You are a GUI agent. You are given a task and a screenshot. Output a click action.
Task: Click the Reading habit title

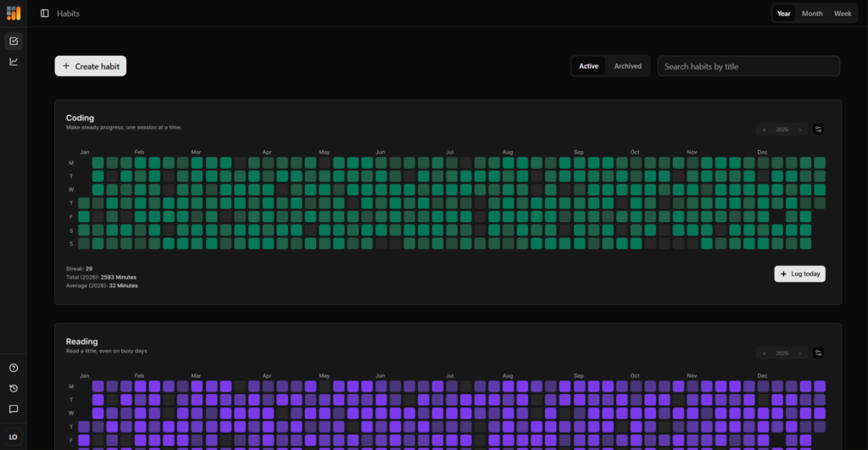coord(82,342)
